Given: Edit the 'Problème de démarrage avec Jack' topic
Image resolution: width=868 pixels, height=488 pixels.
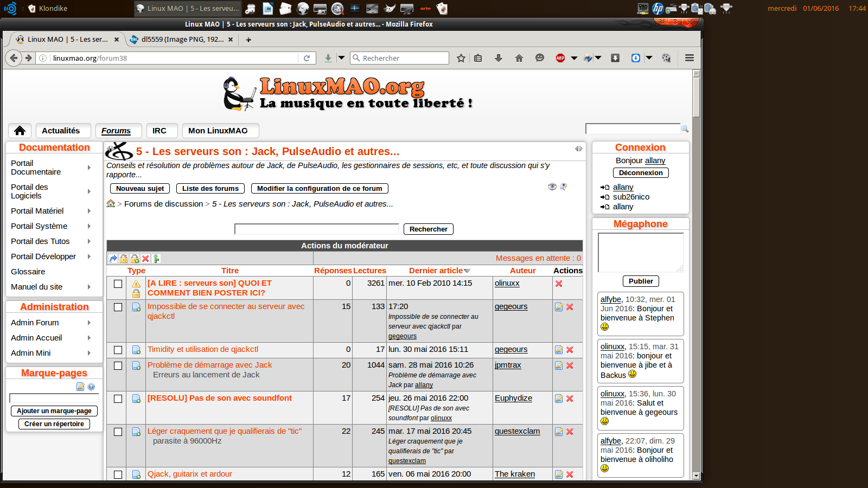Looking at the screenshot, I should coord(559,365).
